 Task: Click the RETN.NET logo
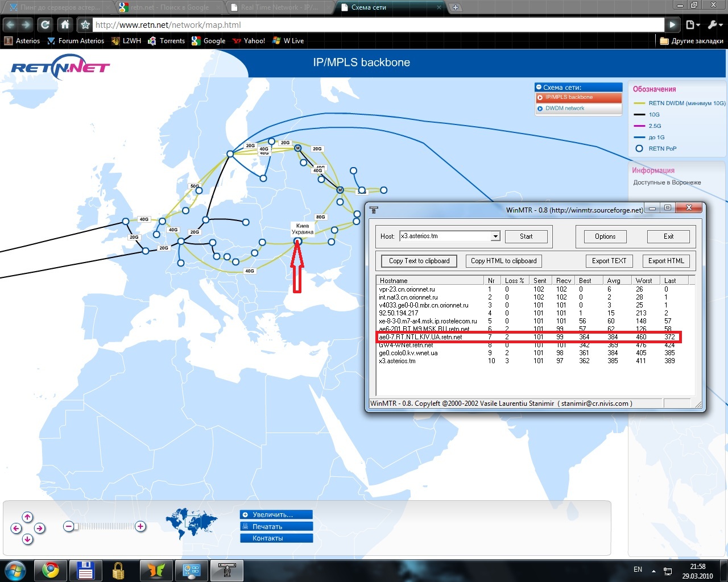[60, 66]
